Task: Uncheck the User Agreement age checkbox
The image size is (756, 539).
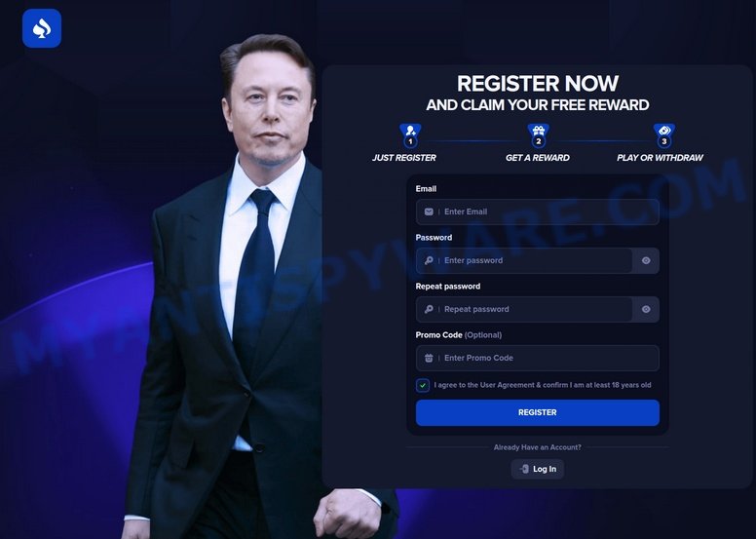Action: click(x=423, y=385)
